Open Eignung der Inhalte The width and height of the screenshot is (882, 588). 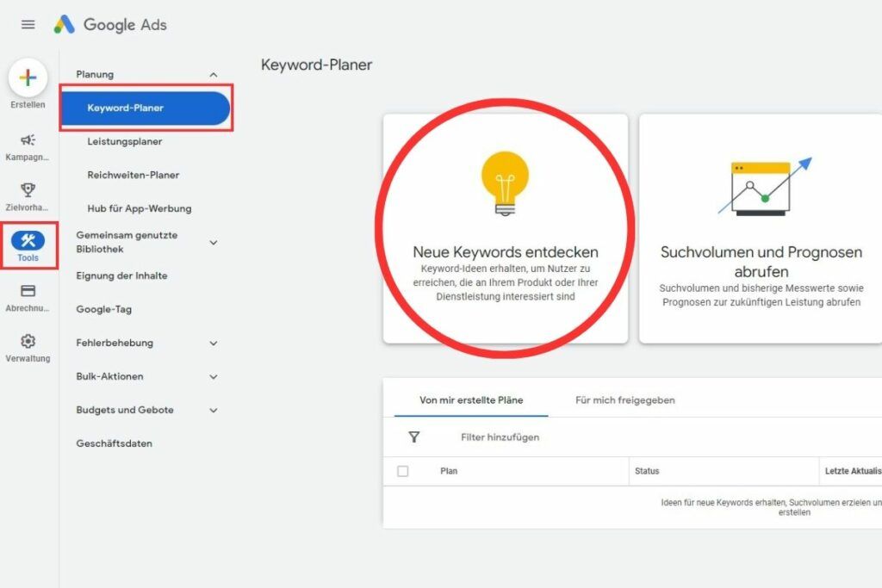pyautogui.click(x=121, y=275)
